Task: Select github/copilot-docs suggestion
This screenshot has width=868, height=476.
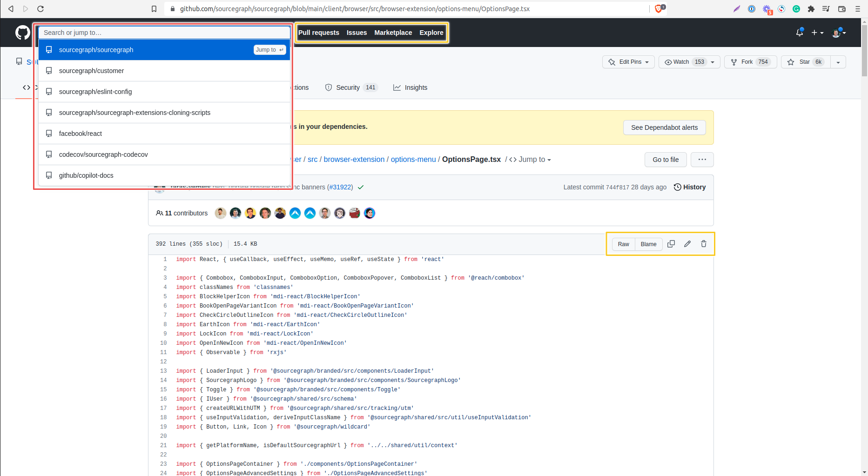Action: [164, 175]
